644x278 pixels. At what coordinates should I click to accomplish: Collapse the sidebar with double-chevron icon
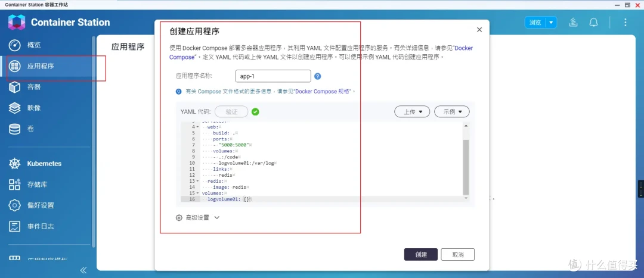tap(83, 270)
